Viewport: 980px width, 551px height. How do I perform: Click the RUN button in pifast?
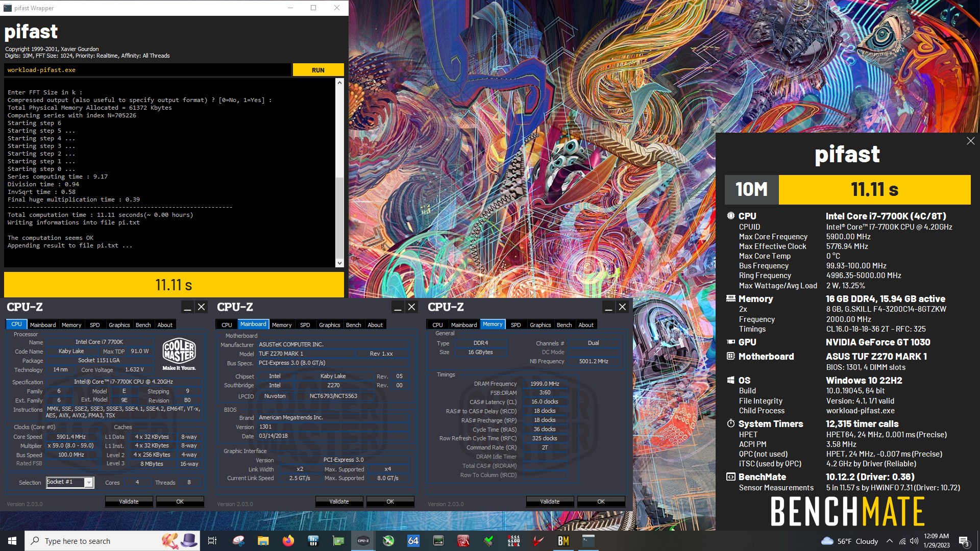pyautogui.click(x=318, y=70)
